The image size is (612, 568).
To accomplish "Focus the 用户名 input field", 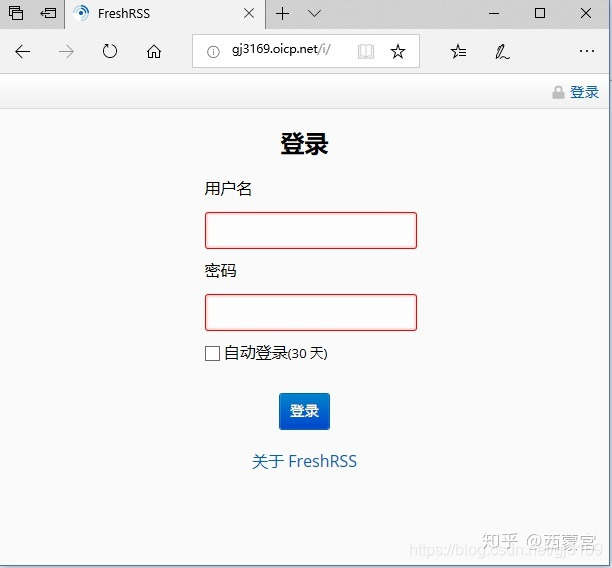I will (x=311, y=230).
